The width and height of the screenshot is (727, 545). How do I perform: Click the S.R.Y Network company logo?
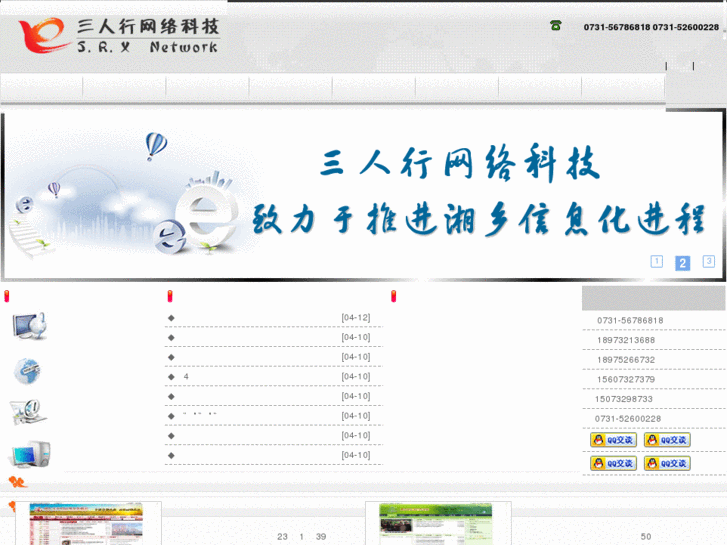click(119, 35)
